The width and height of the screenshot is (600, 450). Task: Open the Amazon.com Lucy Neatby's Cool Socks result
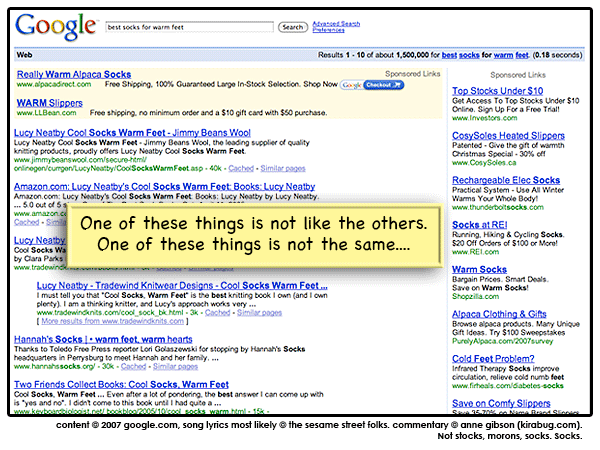165,186
